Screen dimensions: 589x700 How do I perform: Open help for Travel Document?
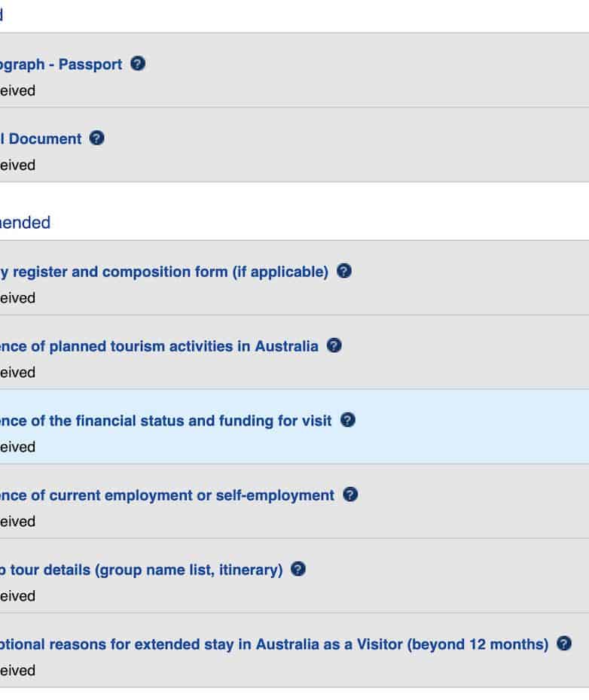[x=96, y=138]
